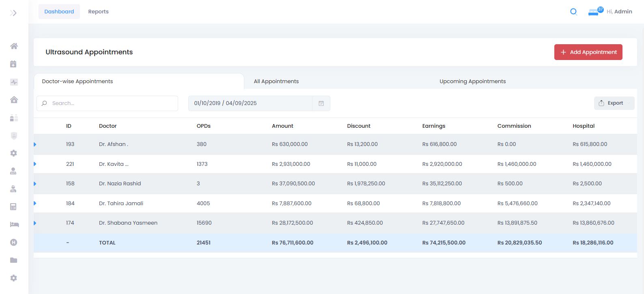
Task: Switch to the Dashboard tab
Action: [x=59, y=11]
